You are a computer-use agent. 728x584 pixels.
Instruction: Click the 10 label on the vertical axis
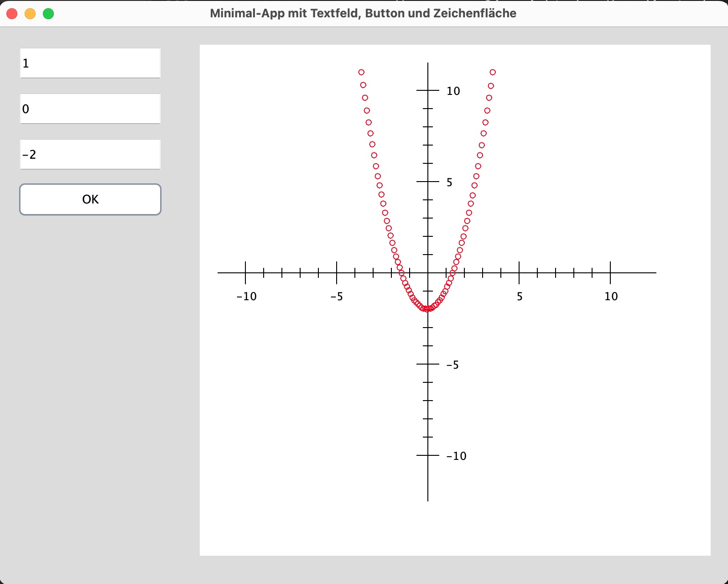[x=453, y=91]
